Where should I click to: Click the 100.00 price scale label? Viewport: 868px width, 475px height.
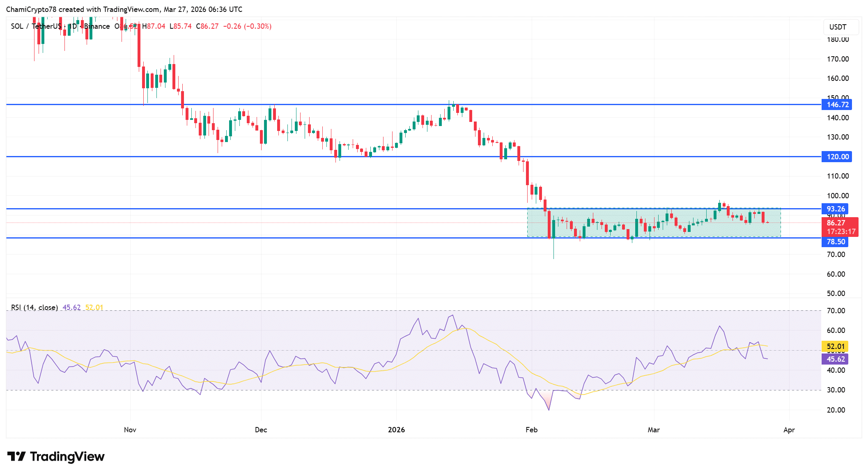[838, 196]
